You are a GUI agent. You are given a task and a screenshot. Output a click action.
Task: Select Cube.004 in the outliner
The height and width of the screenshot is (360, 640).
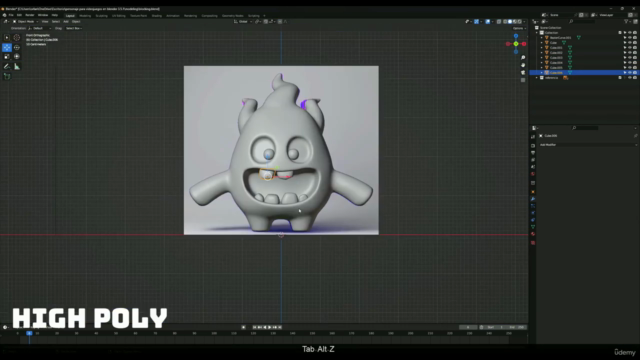pos(556,62)
